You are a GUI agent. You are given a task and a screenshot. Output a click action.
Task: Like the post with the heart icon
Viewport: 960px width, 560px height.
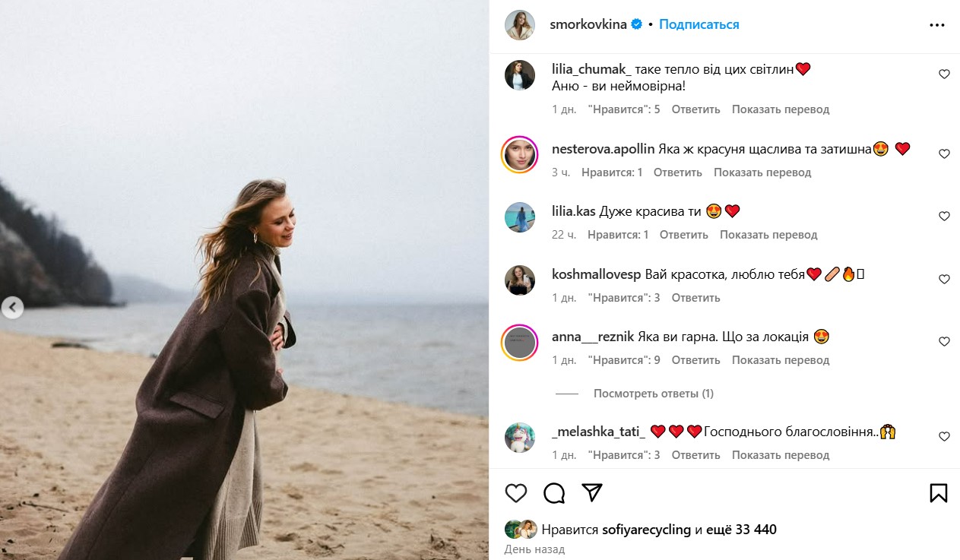pyautogui.click(x=516, y=493)
